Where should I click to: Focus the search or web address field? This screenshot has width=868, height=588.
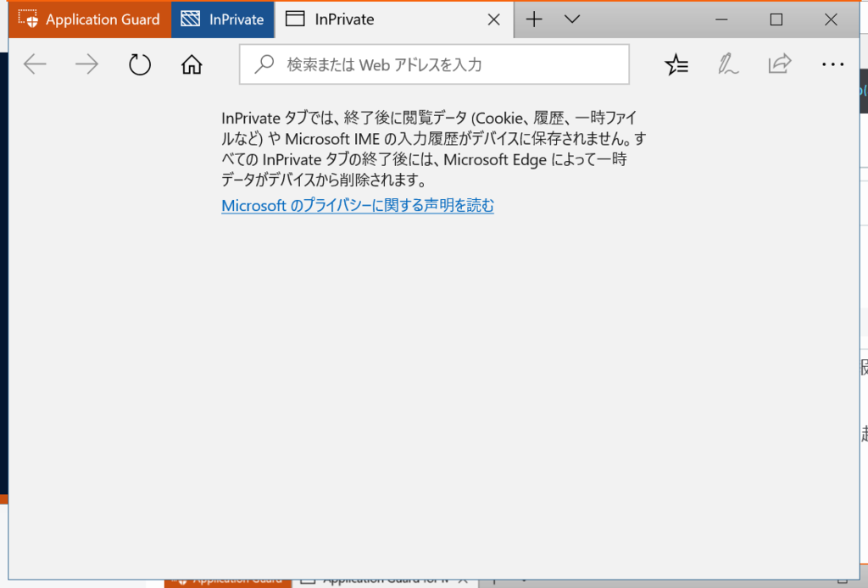coord(435,64)
